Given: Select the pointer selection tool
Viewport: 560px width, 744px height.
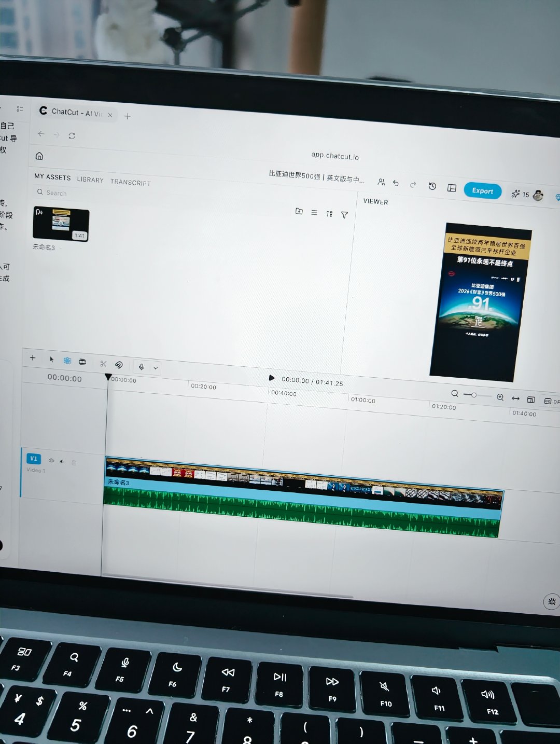Looking at the screenshot, I should tap(51, 359).
